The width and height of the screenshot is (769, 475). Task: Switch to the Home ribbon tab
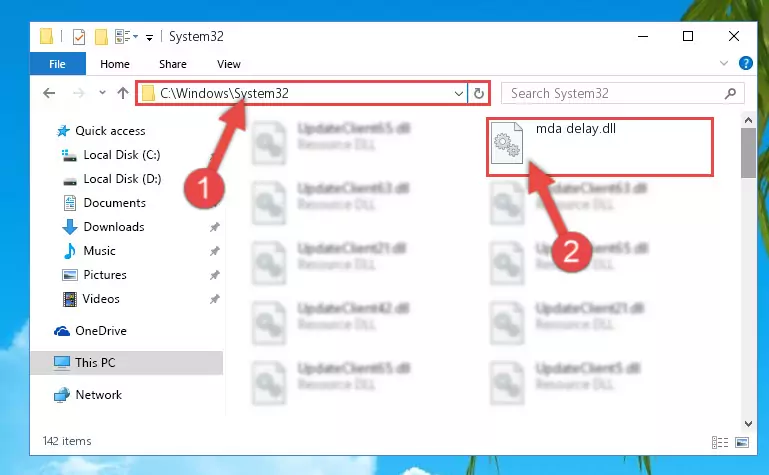115,64
